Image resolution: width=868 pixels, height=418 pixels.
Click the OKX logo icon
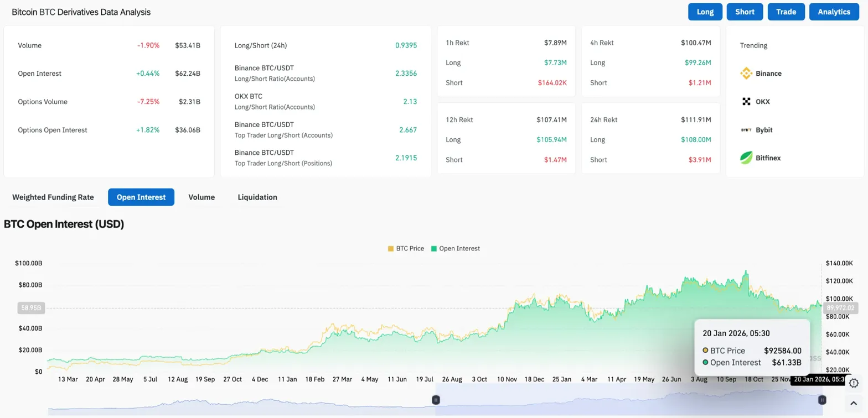tap(746, 102)
